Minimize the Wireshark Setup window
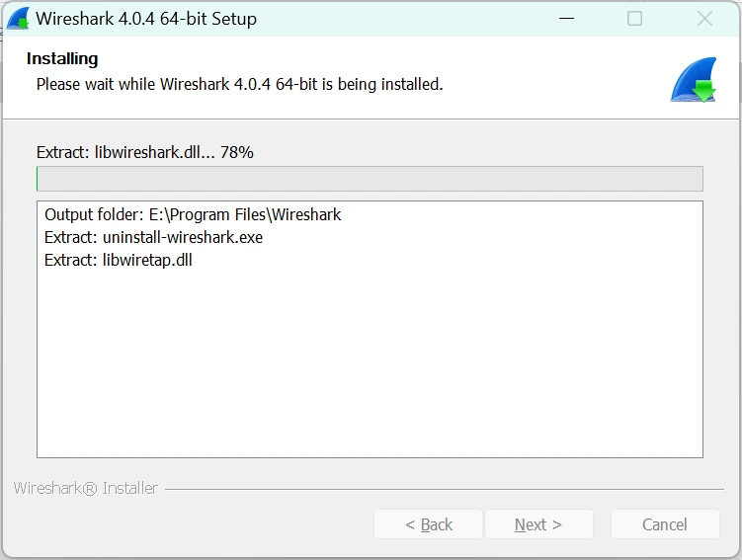The image size is (742, 560). 566,19
